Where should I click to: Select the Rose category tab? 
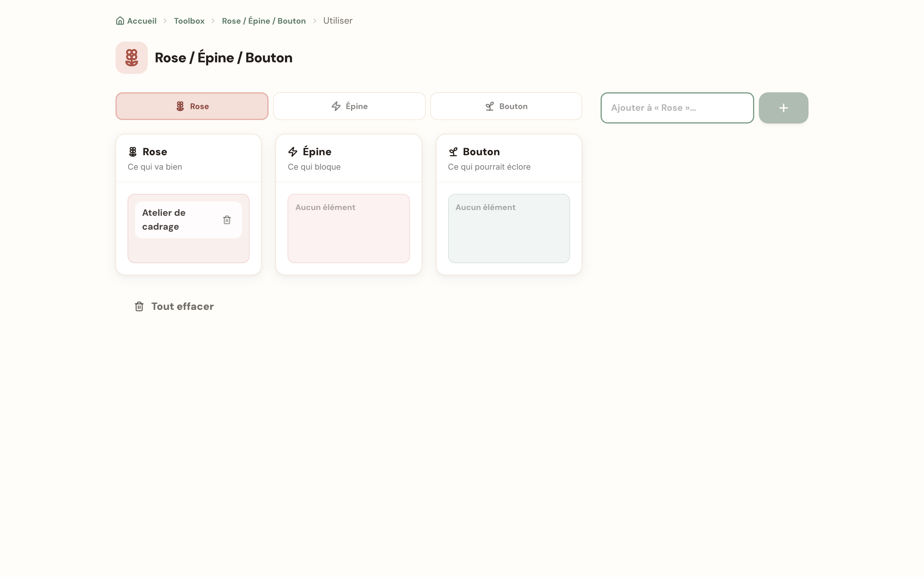click(192, 106)
